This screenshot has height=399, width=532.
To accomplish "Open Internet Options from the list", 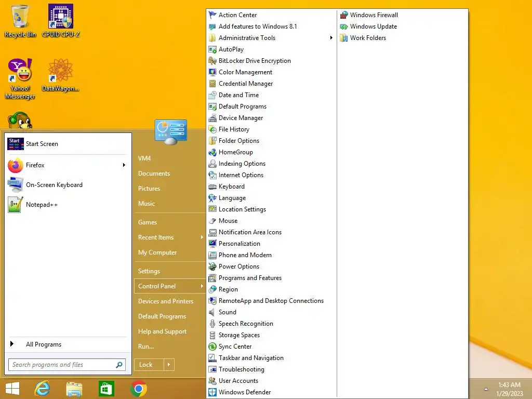I will point(241,175).
